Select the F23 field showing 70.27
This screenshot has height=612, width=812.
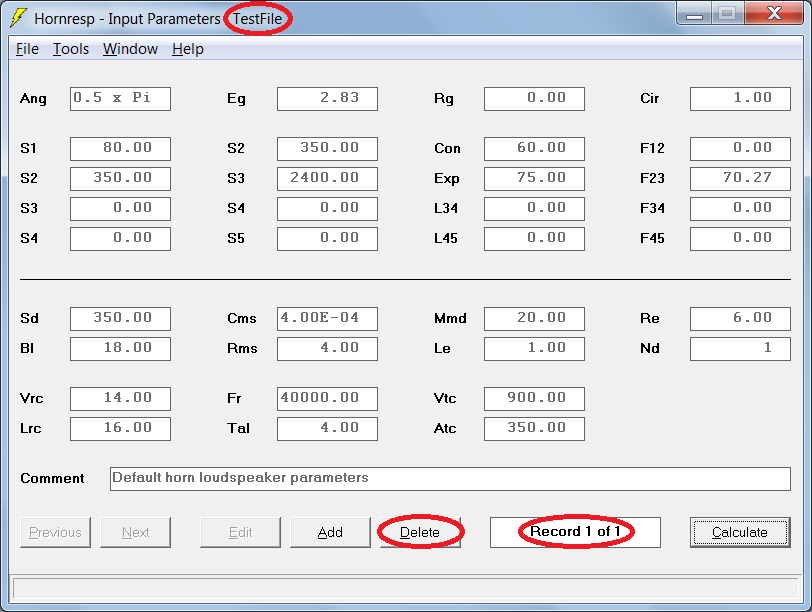pos(741,179)
